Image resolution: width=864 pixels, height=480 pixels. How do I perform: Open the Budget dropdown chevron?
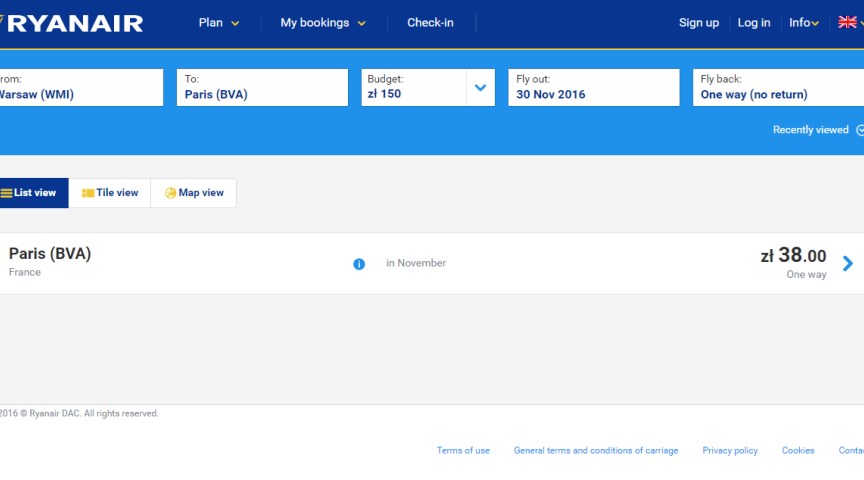[x=480, y=87]
